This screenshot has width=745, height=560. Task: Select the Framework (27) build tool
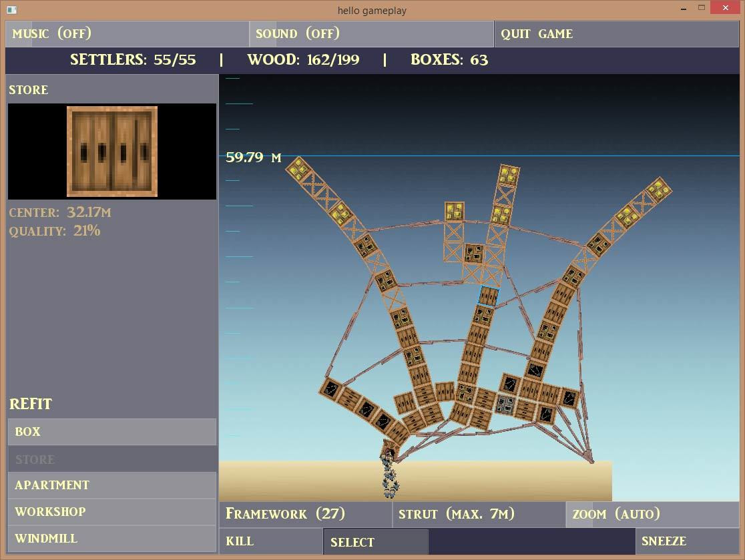tap(306, 514)
